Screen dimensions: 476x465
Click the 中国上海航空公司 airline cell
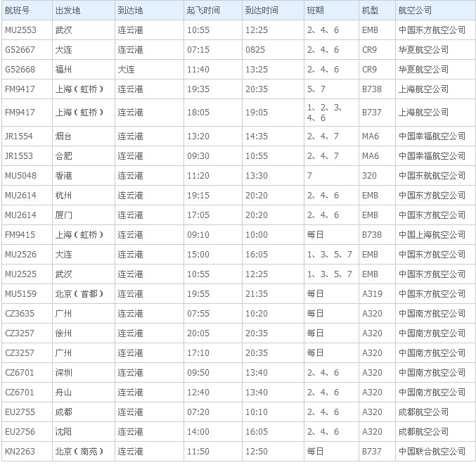[432, 235]
